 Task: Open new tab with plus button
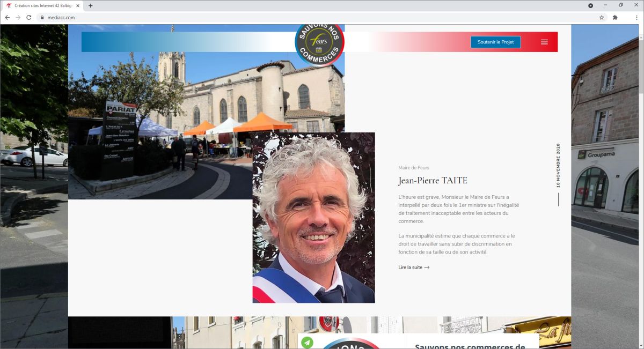[x=90, y=5]
